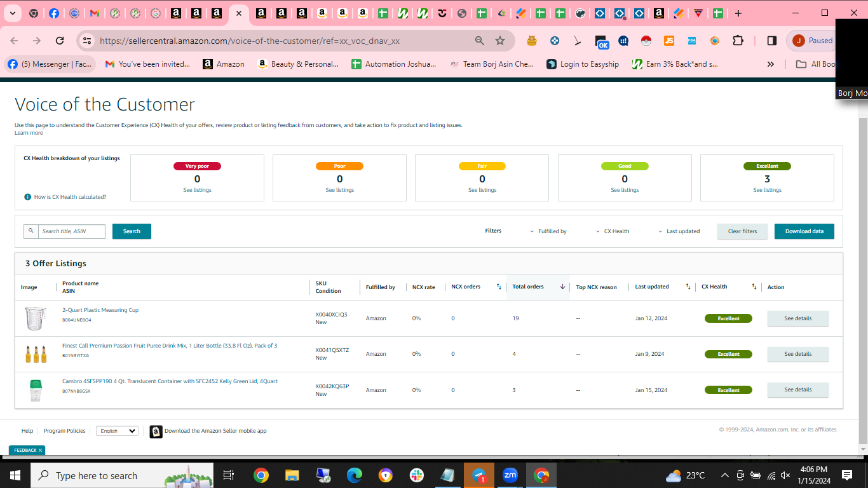Sort the Last updated column
This screenshot has height=488, width=868.
point(688,287)
